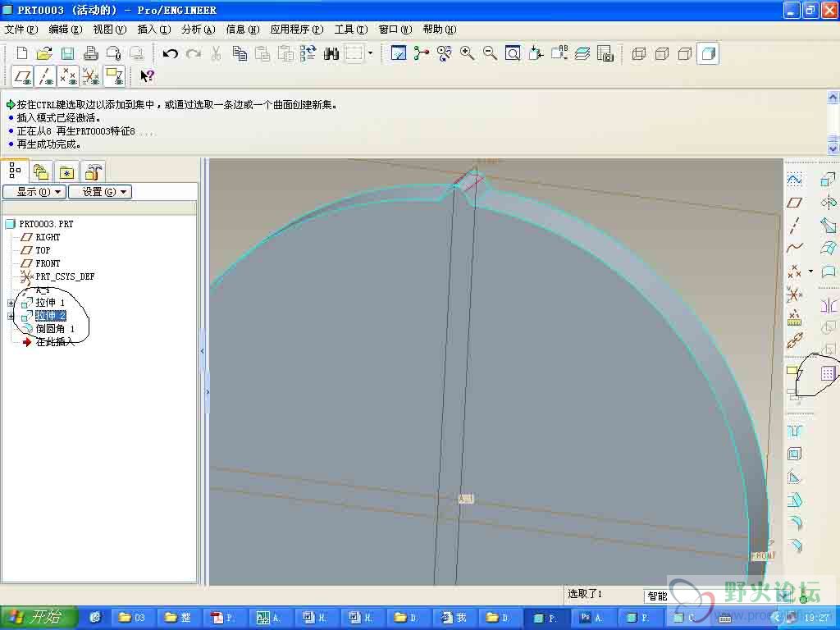
Task: Open a file using the folder icon
Action: pyautogui.click(x=44, y=53)
